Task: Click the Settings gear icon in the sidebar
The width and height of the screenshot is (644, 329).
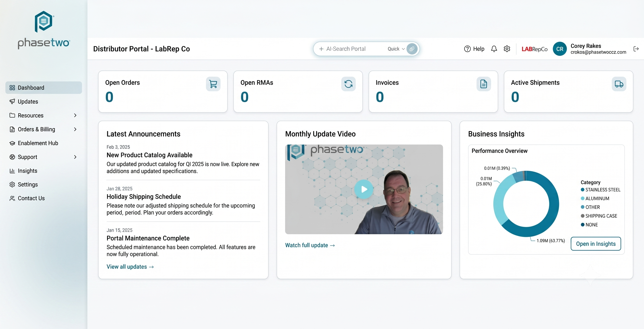Action: tap(12, 184)
